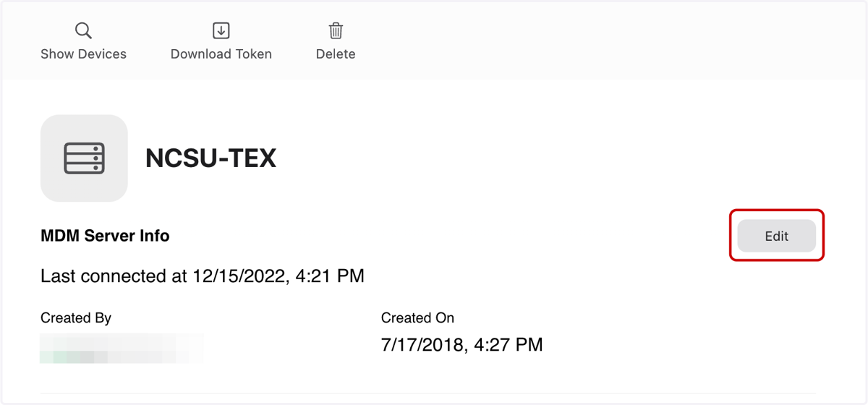868x405 pixels.
Task: Edit the MDM Server Info
Action: pos(776,236)
